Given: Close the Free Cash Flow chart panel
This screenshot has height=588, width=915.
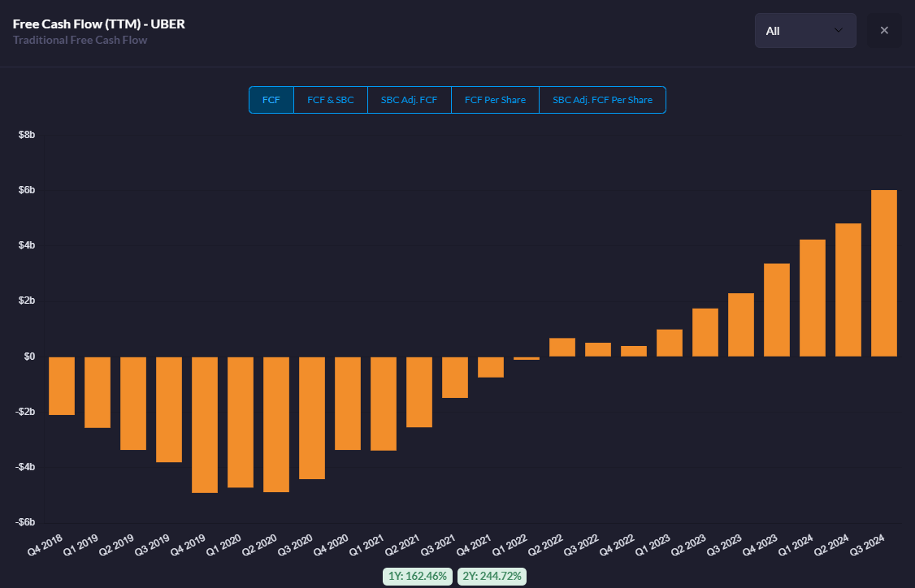Looking at the screenshot, I should (884, 31).
